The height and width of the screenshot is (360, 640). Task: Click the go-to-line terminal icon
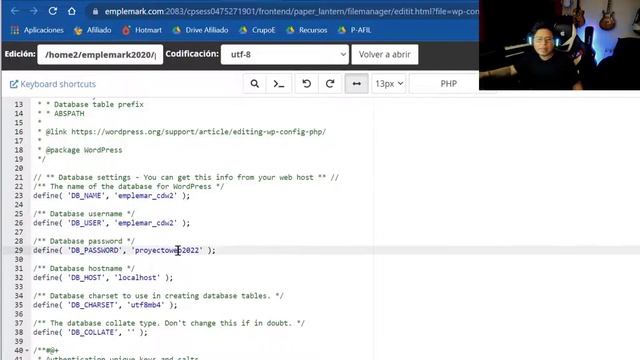[279, 84]
